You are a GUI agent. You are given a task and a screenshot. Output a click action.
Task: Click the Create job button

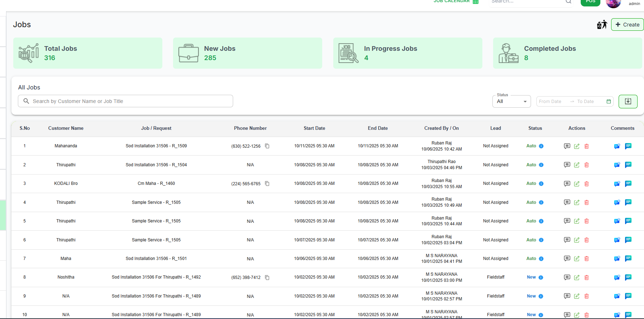click(x=627, y=25)
